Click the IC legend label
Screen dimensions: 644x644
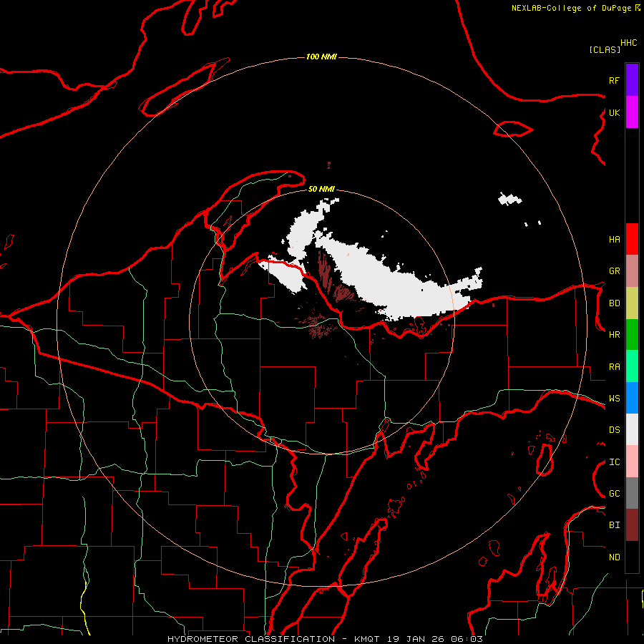pos(614,462)
